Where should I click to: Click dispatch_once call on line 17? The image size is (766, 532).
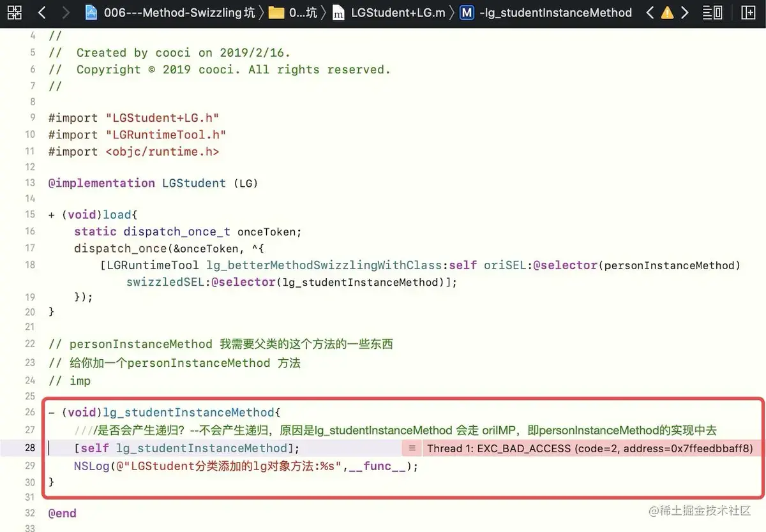point(120,248)
